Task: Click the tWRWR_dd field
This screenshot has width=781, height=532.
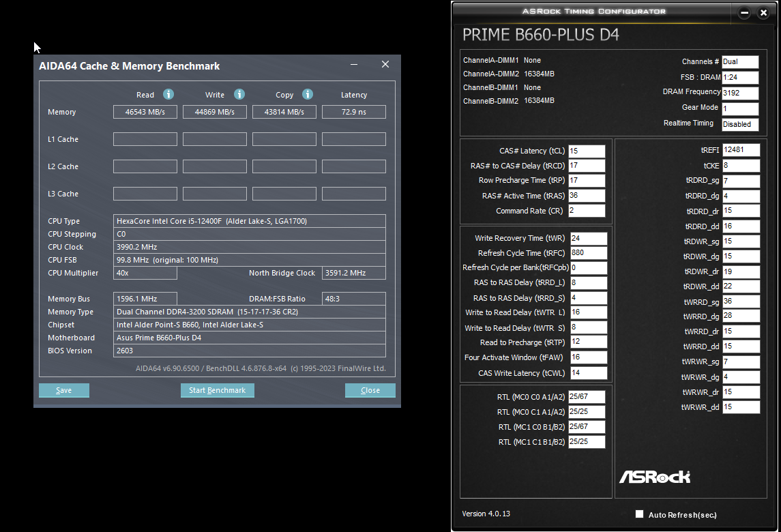Action: 741,407
